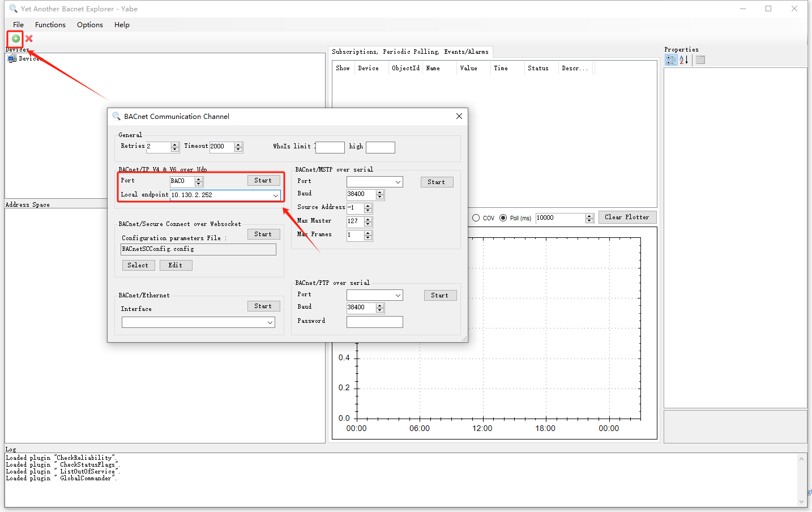This screenshot has height=512, width=812.
Task: Click the Log scrollbar down arrow
Action: (802, 502)
